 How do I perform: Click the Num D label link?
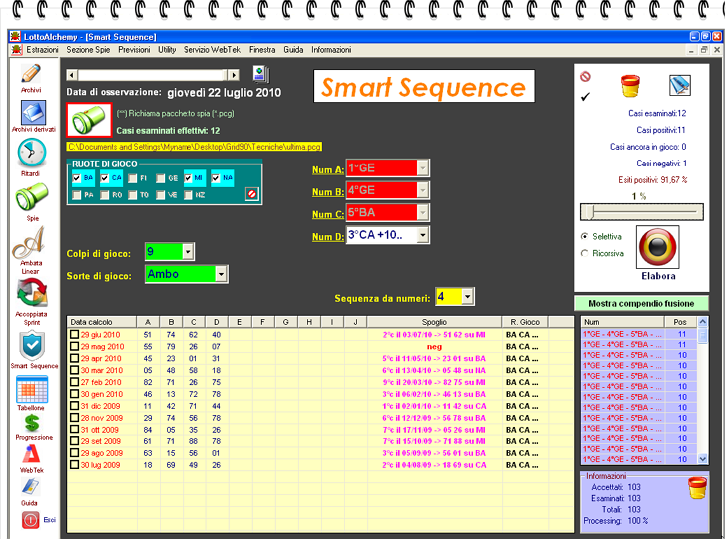(x=328, y=237)
